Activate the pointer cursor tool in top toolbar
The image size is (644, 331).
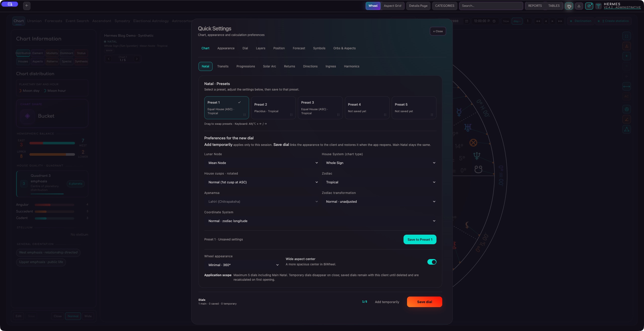coord(569,6)
